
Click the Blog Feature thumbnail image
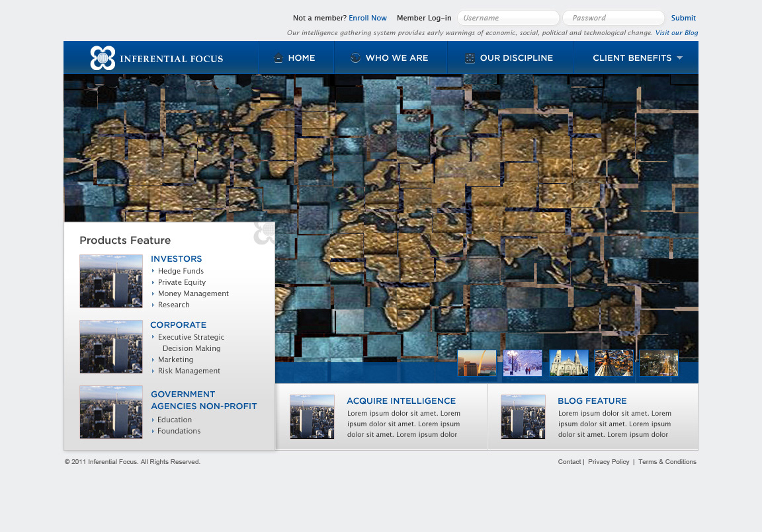click(x=523, y=416)
